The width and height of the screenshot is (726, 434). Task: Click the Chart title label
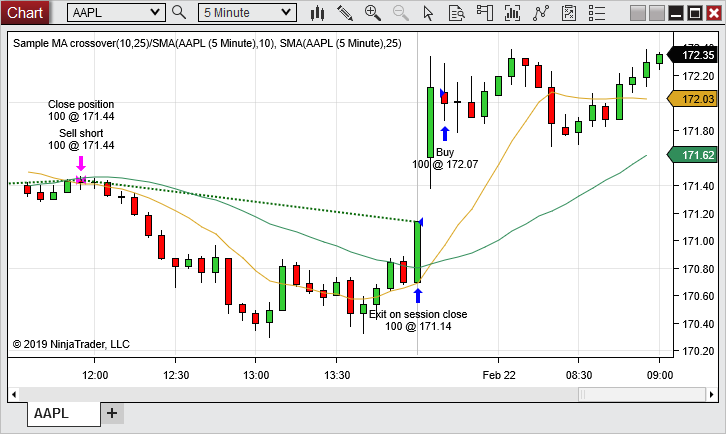(x=26, y=13)
